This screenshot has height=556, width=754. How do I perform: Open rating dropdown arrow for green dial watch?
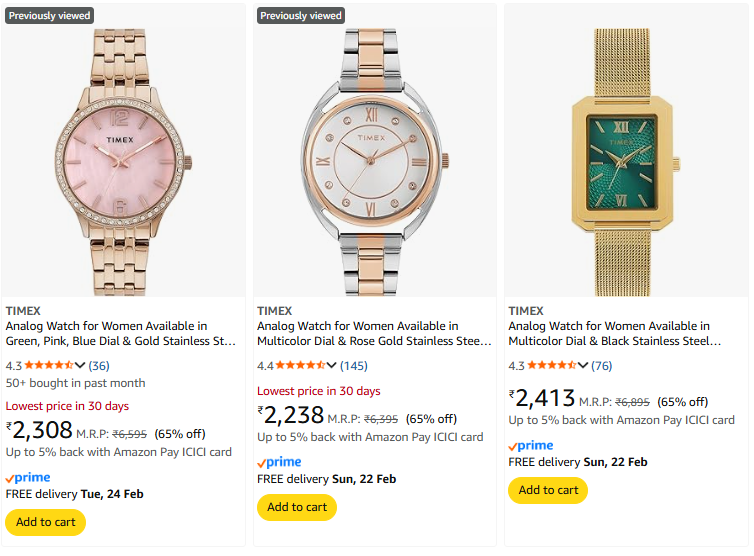click(585, 366)
